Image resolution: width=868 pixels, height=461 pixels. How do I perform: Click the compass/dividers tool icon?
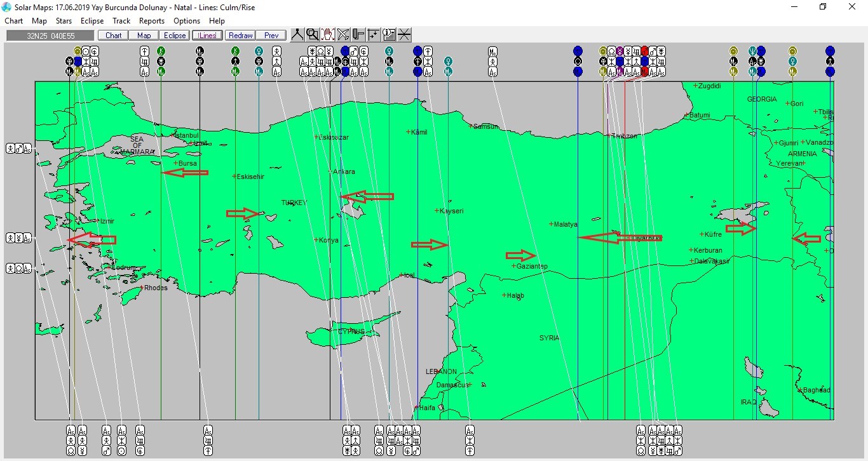point(297,35)
